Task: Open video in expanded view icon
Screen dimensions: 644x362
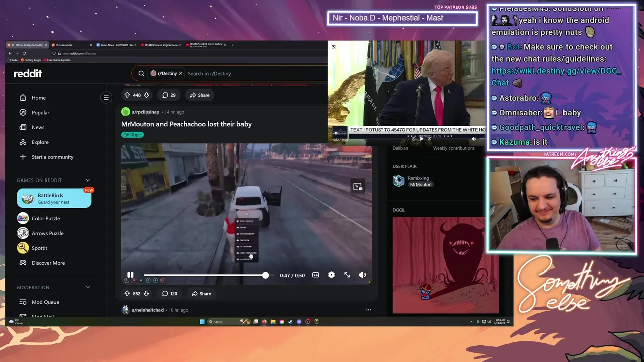Action: tap(358, 187)
